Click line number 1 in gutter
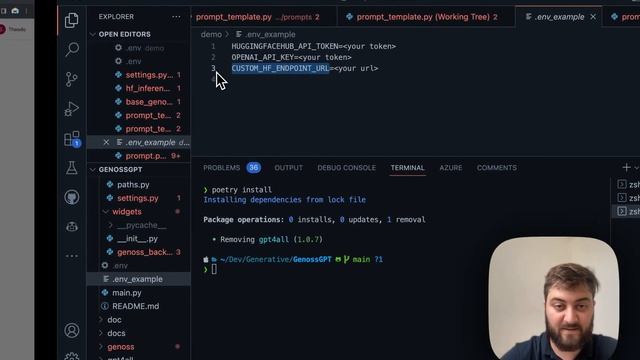Screen dimensions: 640x360 (213, 46)
